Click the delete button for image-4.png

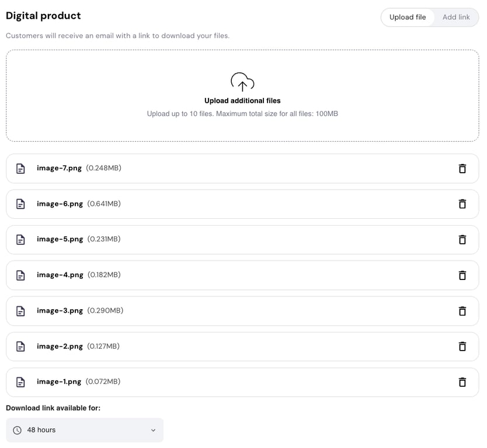pos(462,275)
